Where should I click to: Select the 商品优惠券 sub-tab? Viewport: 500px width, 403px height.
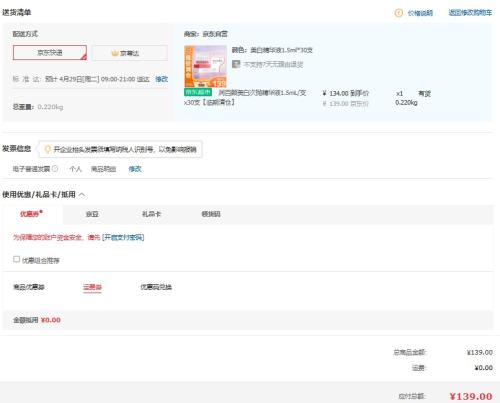(29, 287)
